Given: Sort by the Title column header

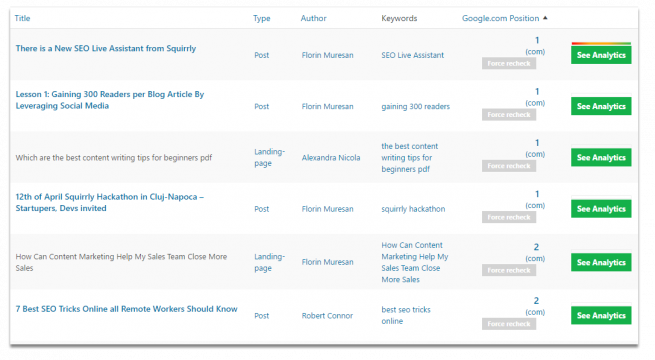Looking at the screenshot, I should tap(22, 18).
